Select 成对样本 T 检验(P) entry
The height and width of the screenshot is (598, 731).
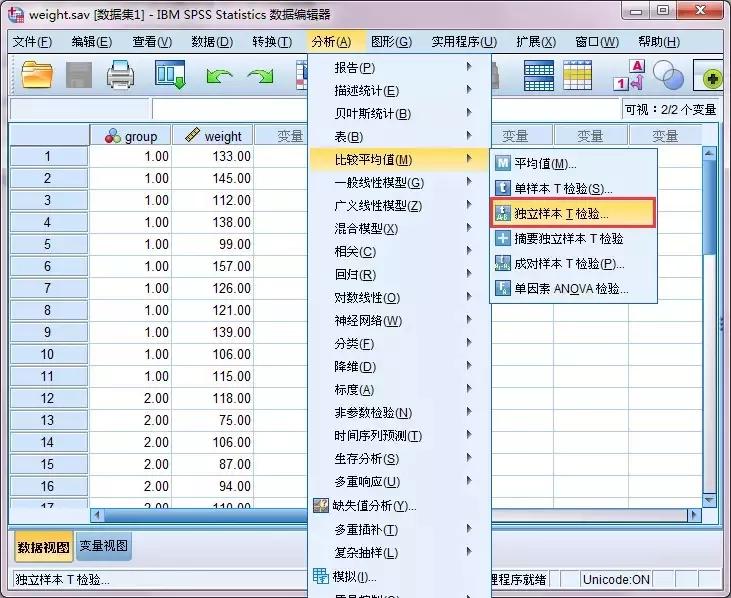[x=573, y=263]
